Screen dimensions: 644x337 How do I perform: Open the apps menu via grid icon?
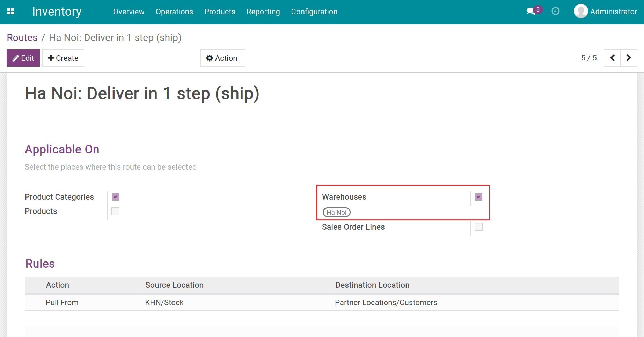[x=10, y=11]
